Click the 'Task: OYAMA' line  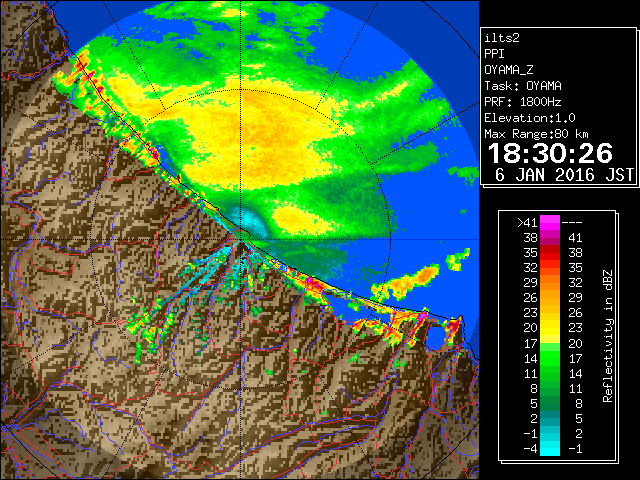click(x=523, y=86)
